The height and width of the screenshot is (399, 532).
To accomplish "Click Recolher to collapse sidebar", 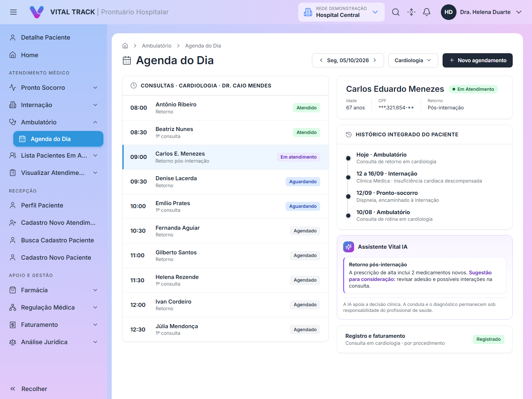I will 29,389.
